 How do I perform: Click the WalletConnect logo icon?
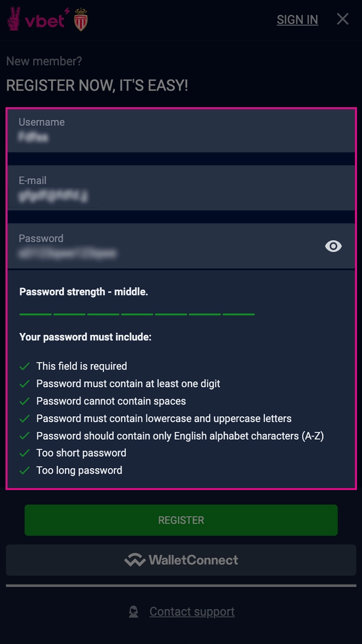coord(135,560)
